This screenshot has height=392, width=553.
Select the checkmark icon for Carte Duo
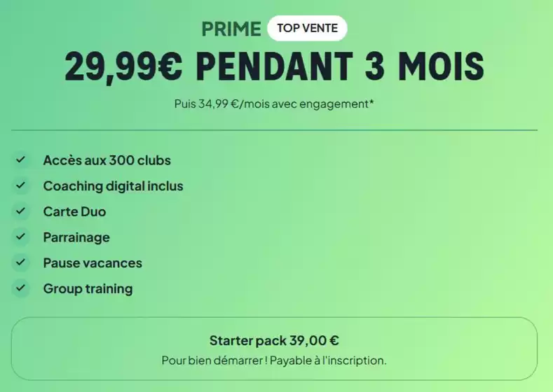pos(20,211)
